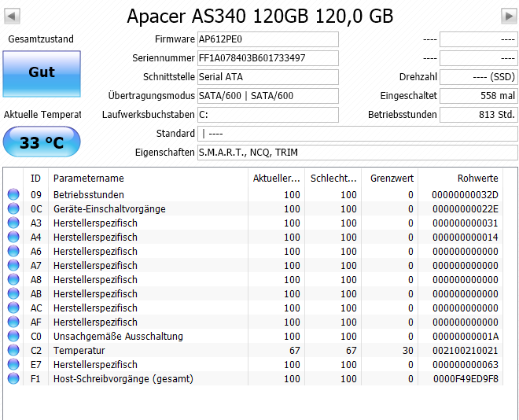Click the Gut health status button
The width and height of the screenshot is (519, 420).
tap(42, 73)
